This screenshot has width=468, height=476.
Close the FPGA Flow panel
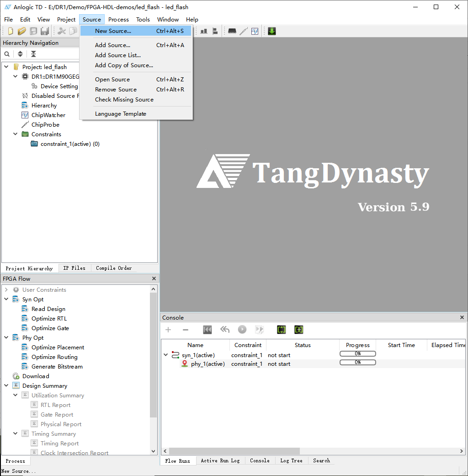(x=154, y=278)
